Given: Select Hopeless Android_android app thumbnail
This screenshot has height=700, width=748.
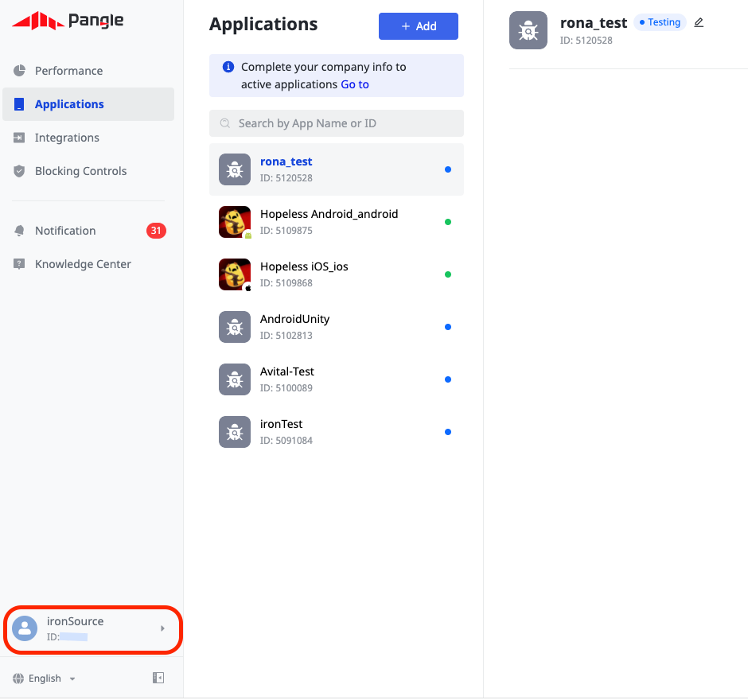Looking at the screenshot, I should click(235, 222).
